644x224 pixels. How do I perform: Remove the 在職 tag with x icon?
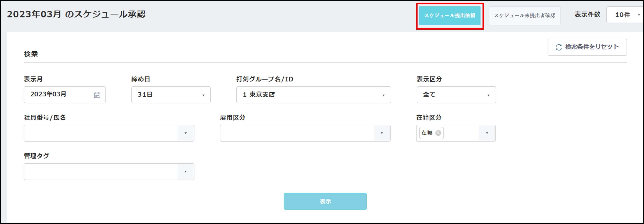438,133
